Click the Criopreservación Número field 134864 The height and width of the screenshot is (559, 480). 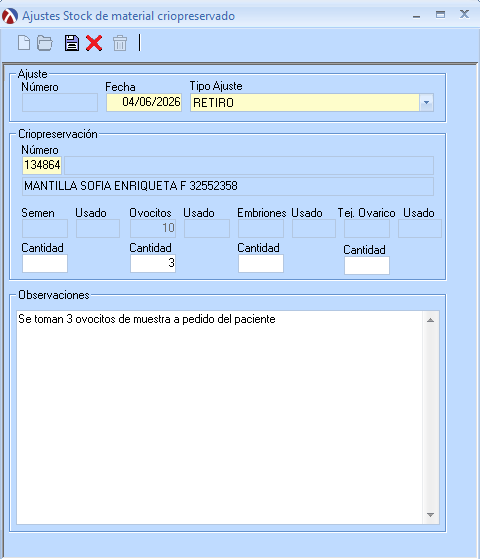tap(42, 165)
